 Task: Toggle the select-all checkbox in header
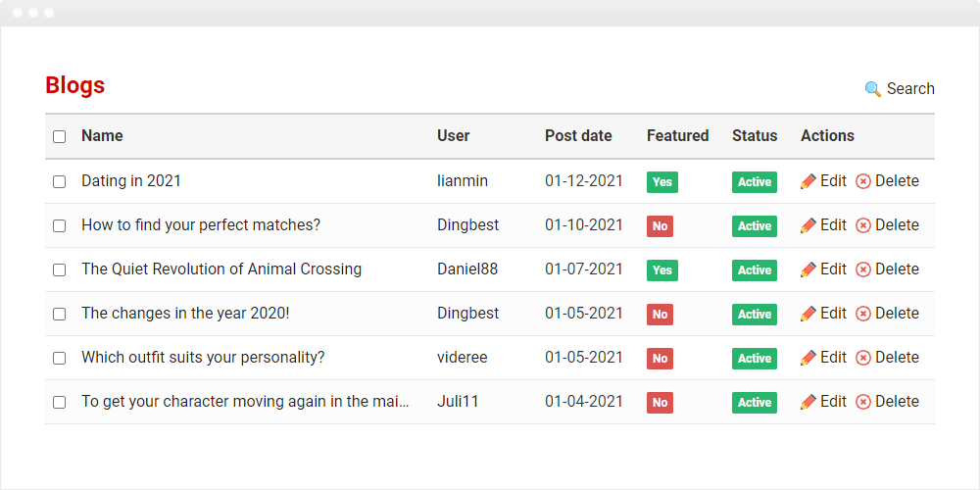[60, 137]
